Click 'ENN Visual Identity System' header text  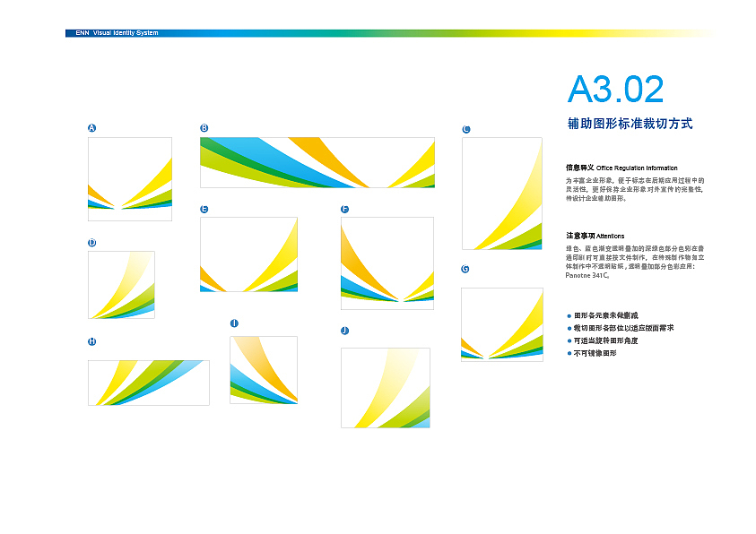117,33
